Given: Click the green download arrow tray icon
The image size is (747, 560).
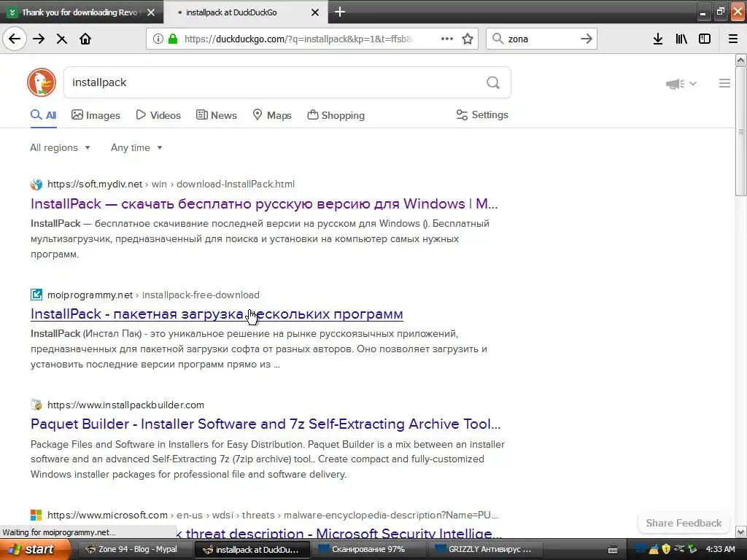Looking at the screenshot, I should [692, 549].
